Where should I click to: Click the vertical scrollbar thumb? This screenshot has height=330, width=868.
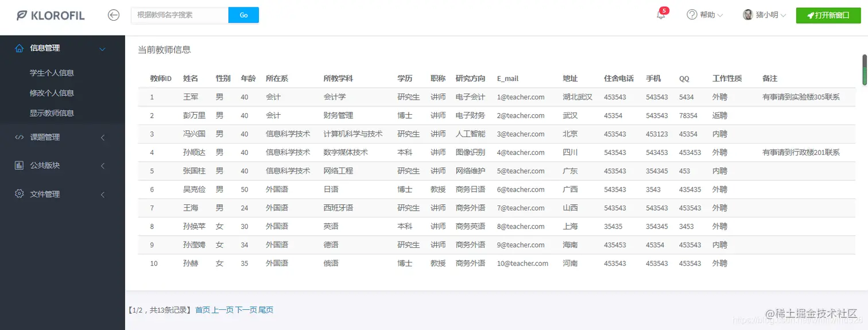click(865, 69)
